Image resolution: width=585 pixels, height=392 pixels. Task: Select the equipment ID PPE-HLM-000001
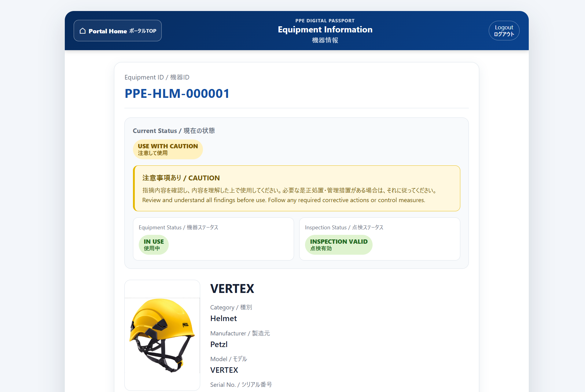[x=177, y=93]
